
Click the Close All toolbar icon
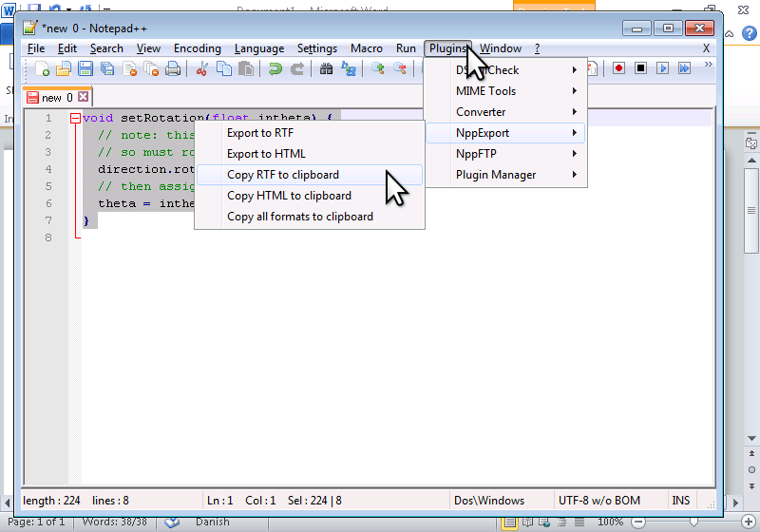(x=151, y=68)
